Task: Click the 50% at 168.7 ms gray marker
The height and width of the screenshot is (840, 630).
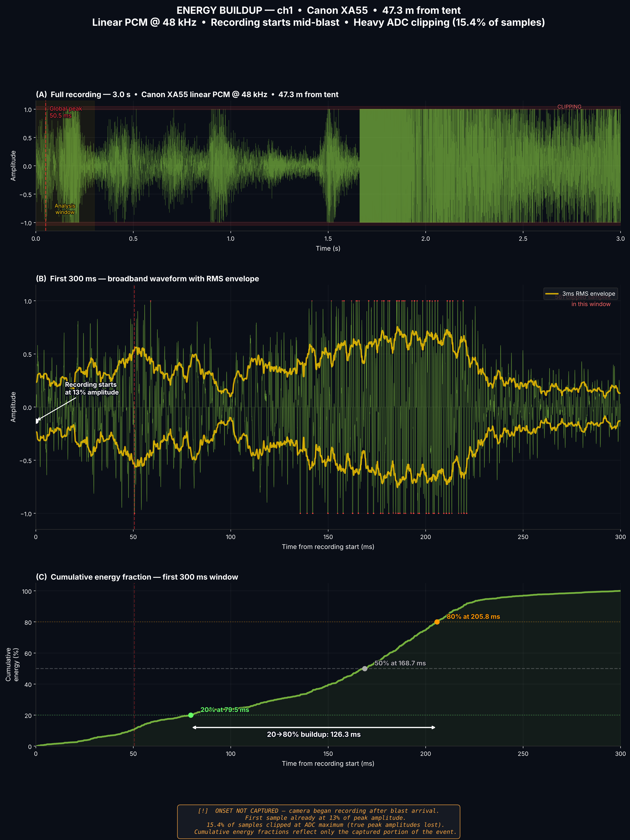Action: 364,668
